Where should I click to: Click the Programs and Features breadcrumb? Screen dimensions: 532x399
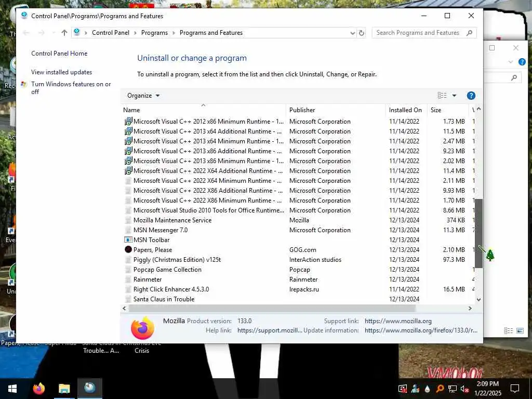[211, 33]
